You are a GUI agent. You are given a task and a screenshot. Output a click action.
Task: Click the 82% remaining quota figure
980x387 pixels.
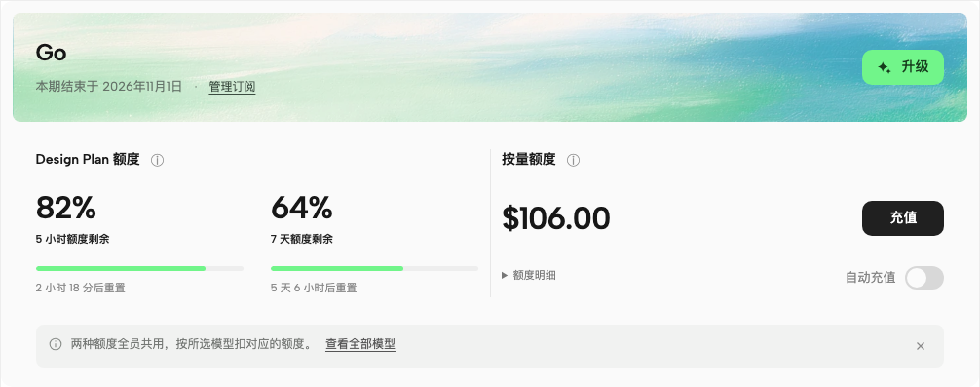coord(65,208)
